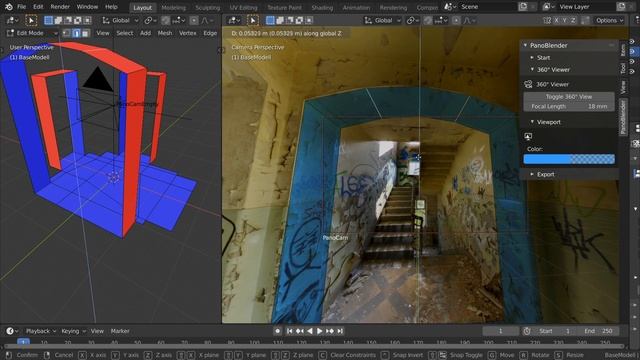Choose subtract selection mode in left viewport
This screenshot has height=360, width=640.
point(68,20)
